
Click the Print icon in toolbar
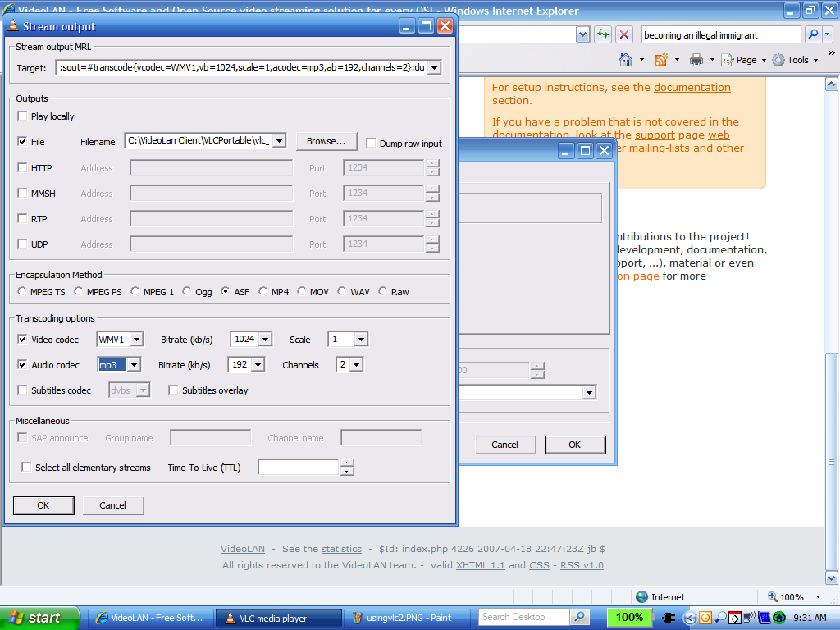pos(696,60)
